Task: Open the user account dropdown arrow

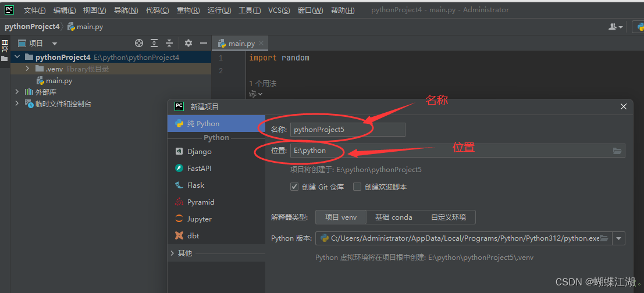Action: coord(621,27)
